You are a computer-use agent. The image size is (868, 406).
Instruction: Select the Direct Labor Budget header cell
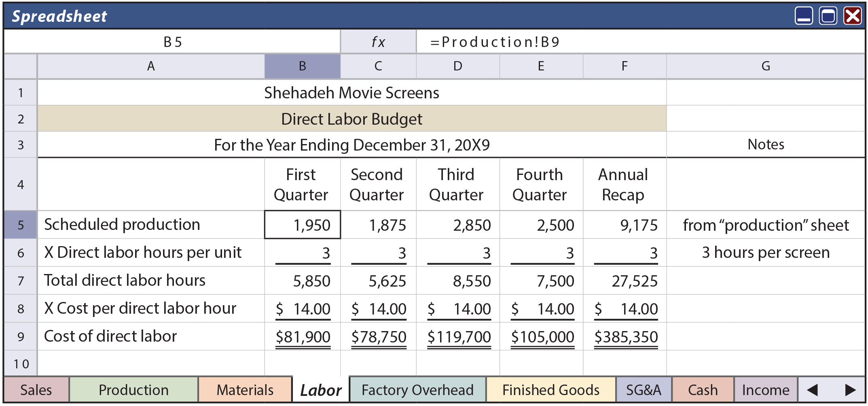[351, 119]
